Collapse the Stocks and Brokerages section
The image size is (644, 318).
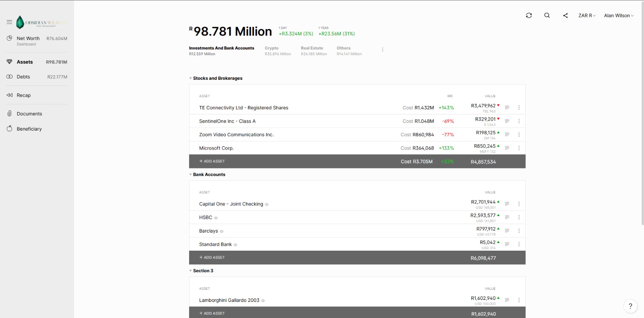coord(190,78)
